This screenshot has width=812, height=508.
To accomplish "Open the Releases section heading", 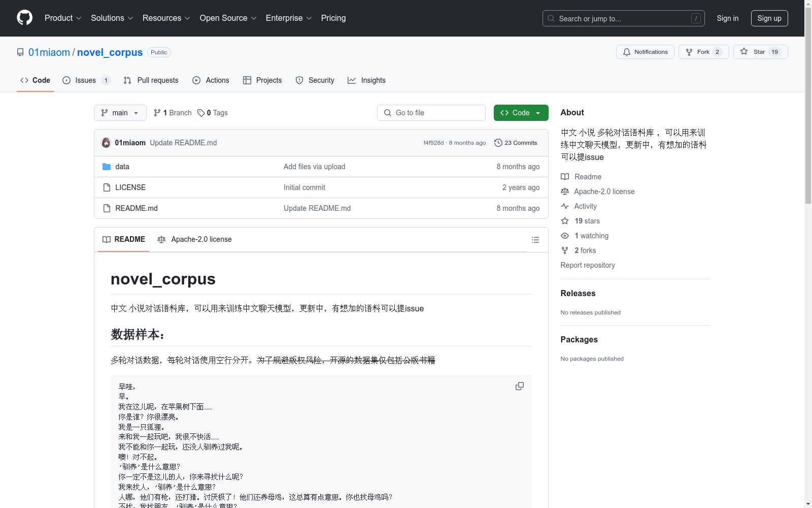I will (x=578, y=293).
